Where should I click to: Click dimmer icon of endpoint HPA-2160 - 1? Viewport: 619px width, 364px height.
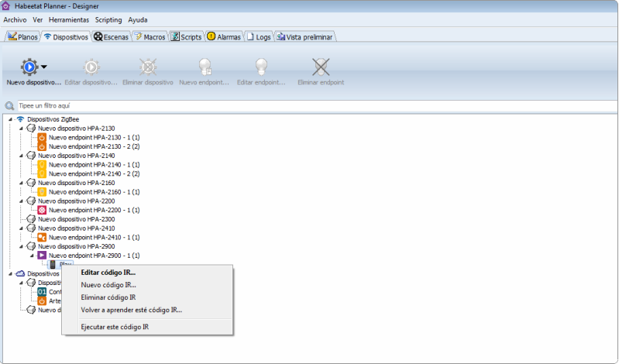point(42,192)
